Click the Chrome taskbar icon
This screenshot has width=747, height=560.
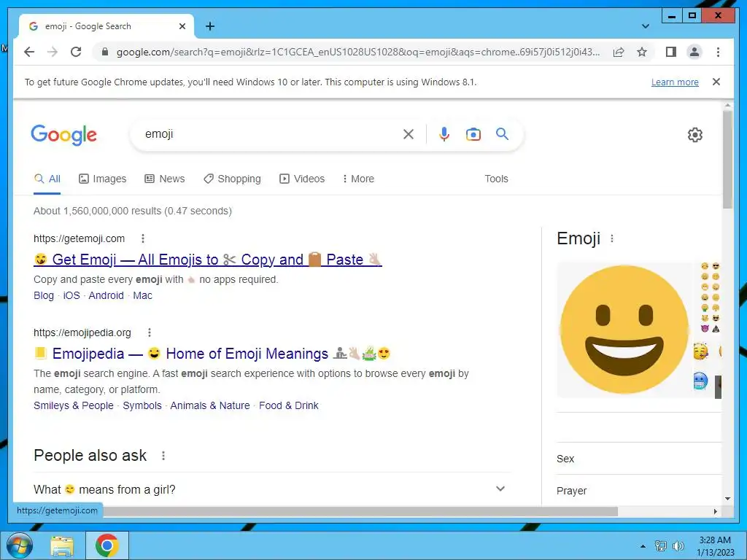(x=107, y=545)
